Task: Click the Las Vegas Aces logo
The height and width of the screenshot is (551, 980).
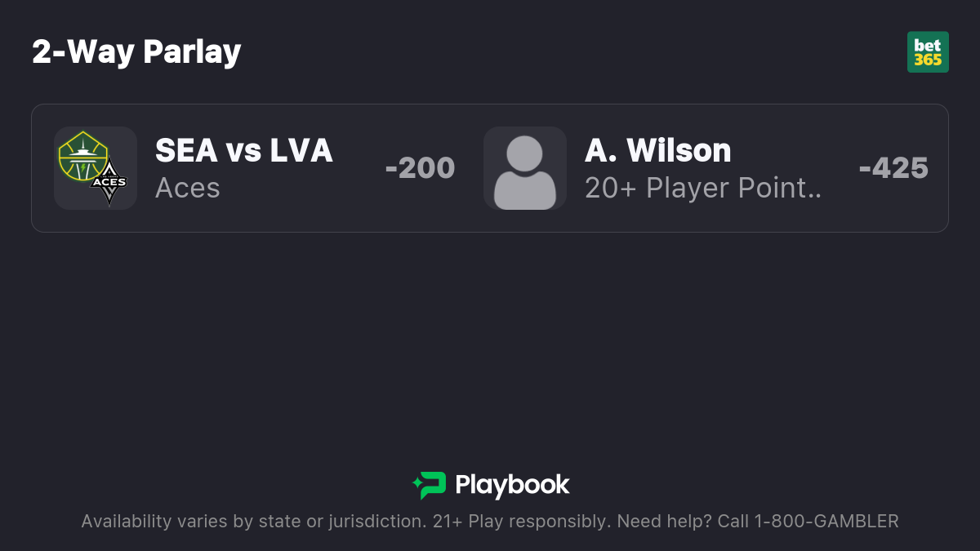Action: [x=109, y=183]
